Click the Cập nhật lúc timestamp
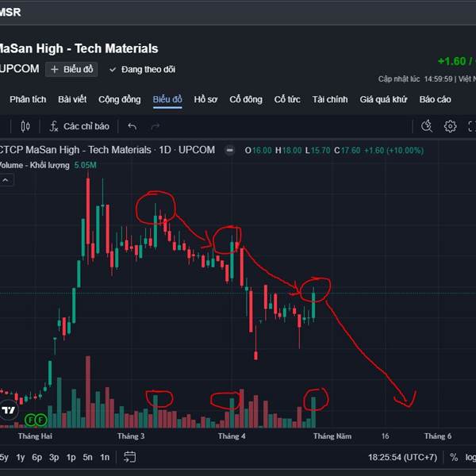 coord(427,79)
